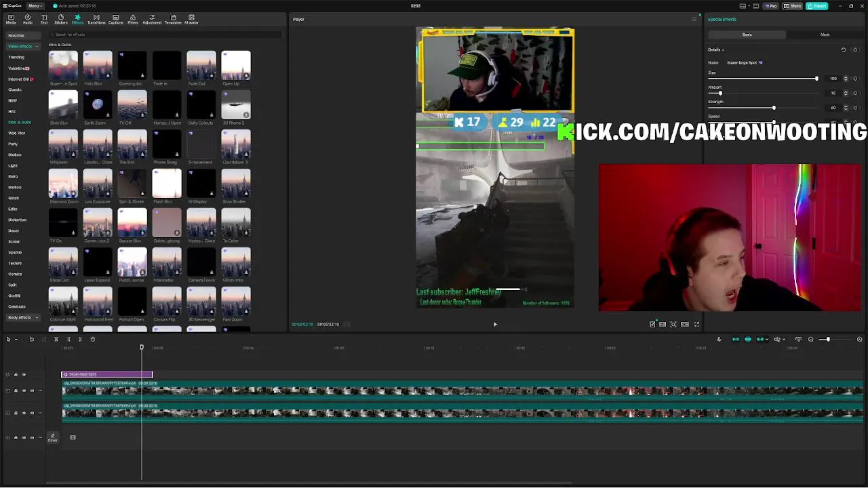Image resolution: width=868 pixels, height=488 pixels.
Task: Select the Retro effects category
Action: (13, 176)
